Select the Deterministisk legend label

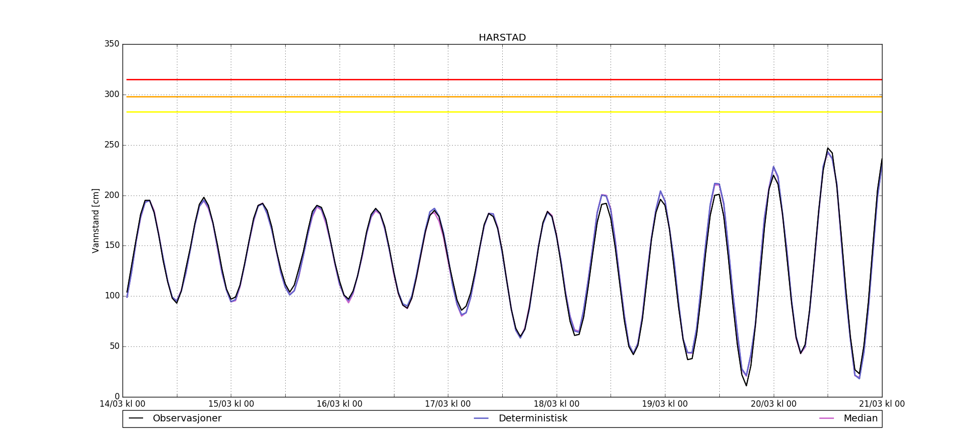[x=533, y=418]
